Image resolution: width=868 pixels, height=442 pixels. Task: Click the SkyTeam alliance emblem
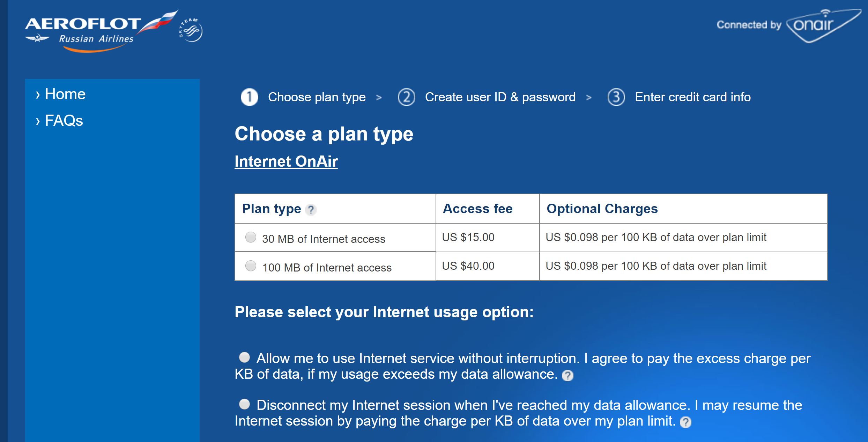tap(191, 30)
